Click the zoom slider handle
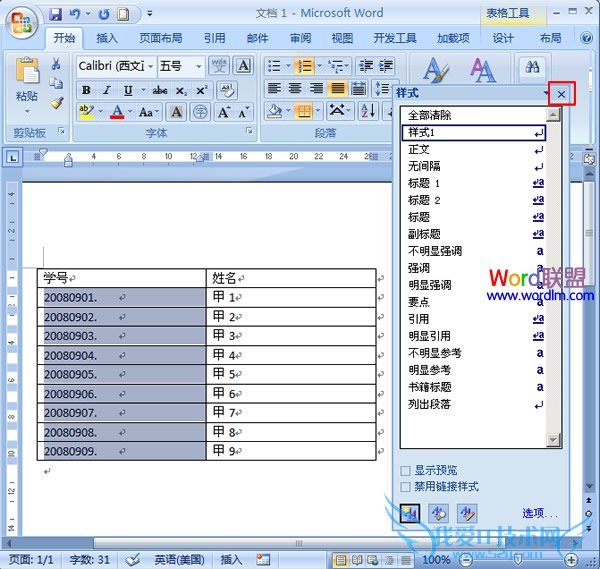Screen dimensions: 600x569 point(518,560)
